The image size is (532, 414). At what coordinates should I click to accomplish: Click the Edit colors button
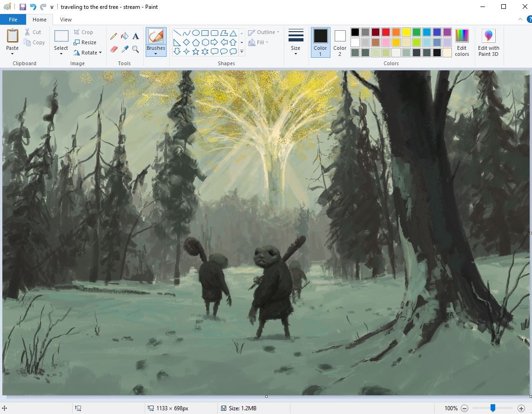coord(462,42)
